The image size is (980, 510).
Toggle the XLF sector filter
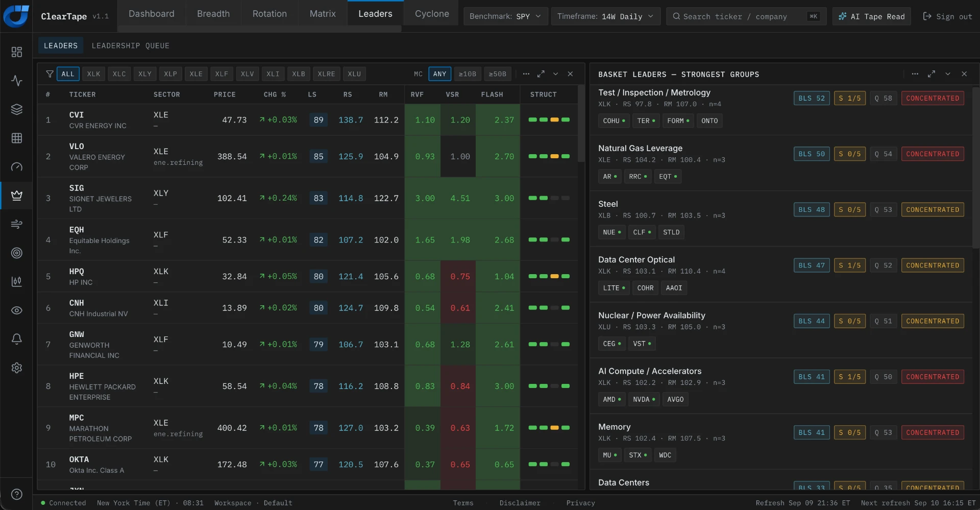[x=222, y=74]
